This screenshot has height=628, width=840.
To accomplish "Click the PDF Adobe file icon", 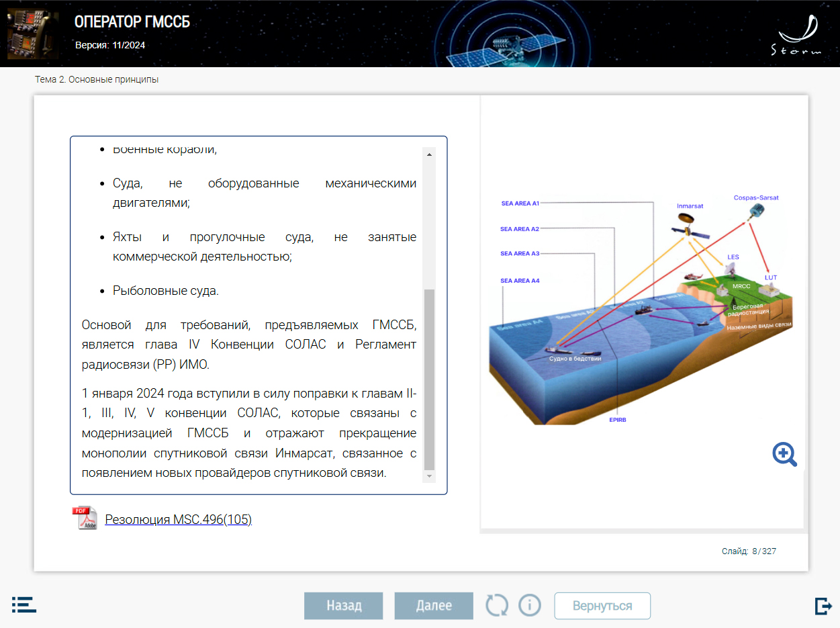I will pos(85,519).
